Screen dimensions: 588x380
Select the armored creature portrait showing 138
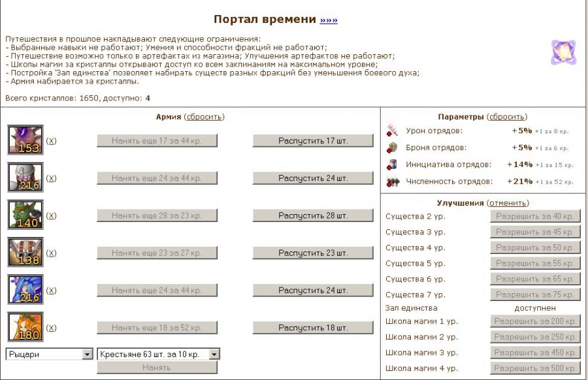pos(25,252)
